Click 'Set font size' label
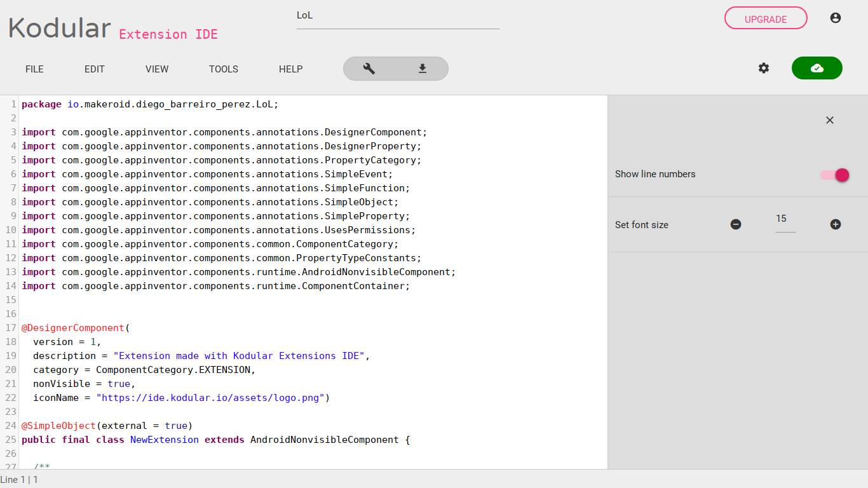The height and width of the screenshot is (488, 868). pyautogui.click(x=642, y=225)
